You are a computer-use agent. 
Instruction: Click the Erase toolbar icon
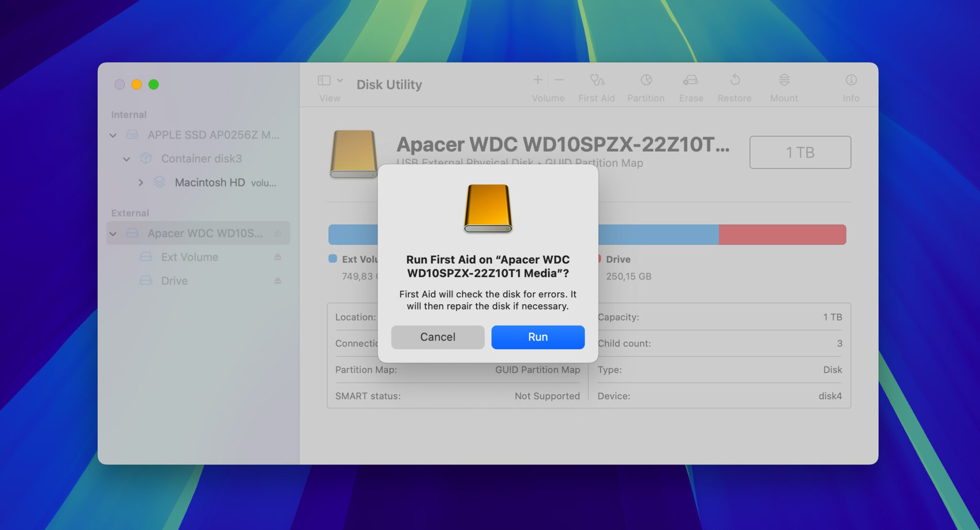[x=690, y=86]
